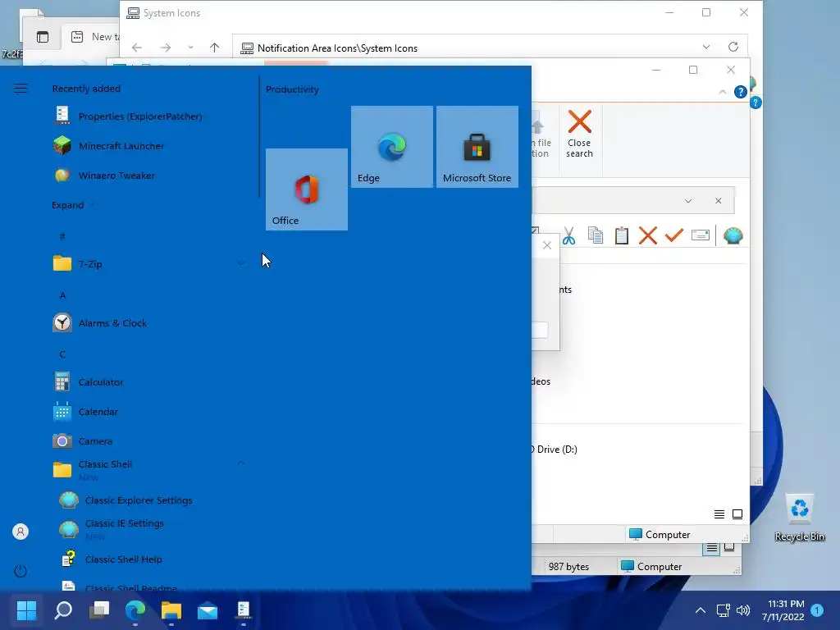Click the Windows Start button on taskbar
Image resolution: width=840 pixels, height=630 pixels.
tap(26, 609)
